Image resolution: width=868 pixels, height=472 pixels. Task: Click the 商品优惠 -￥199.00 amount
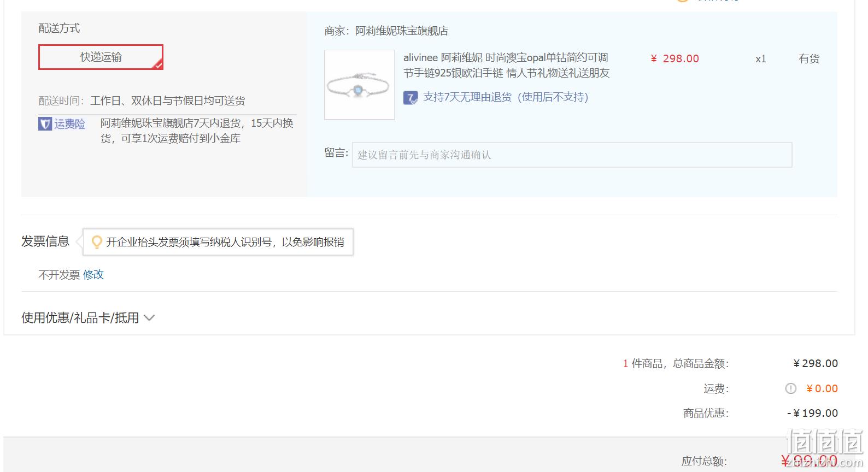tap(812, 413)
